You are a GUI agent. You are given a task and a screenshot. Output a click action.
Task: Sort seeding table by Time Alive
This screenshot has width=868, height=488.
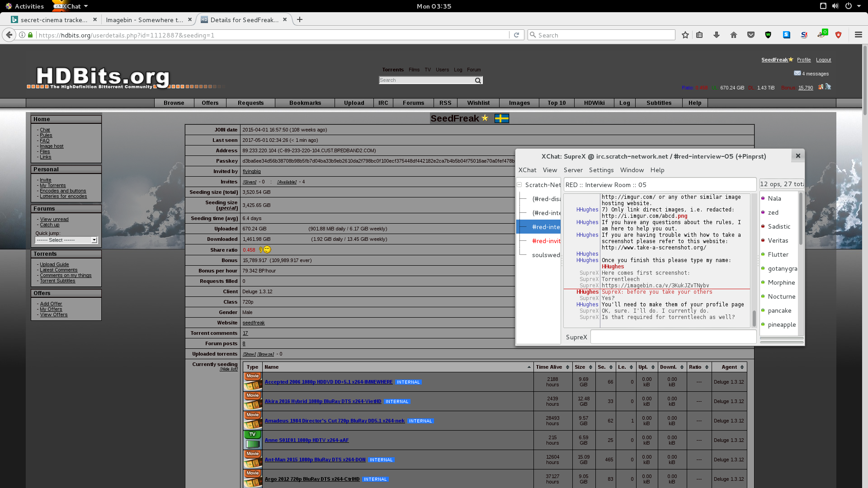553,367
